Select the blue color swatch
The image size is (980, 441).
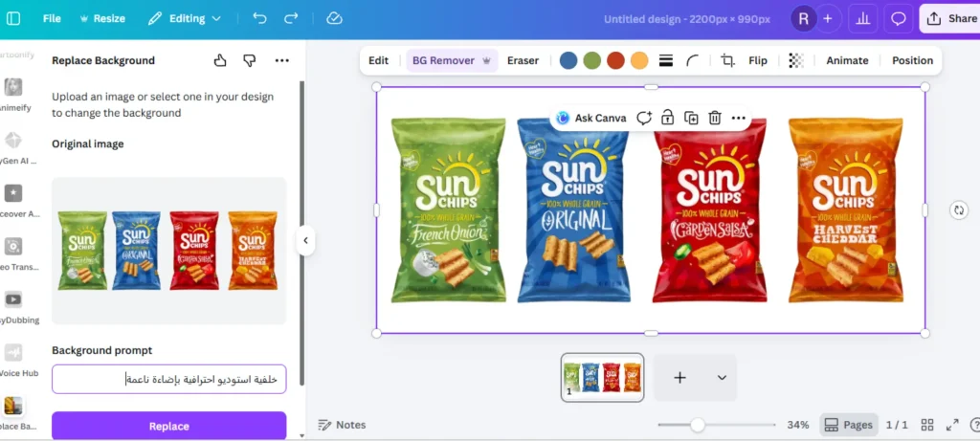coord(568,60)
